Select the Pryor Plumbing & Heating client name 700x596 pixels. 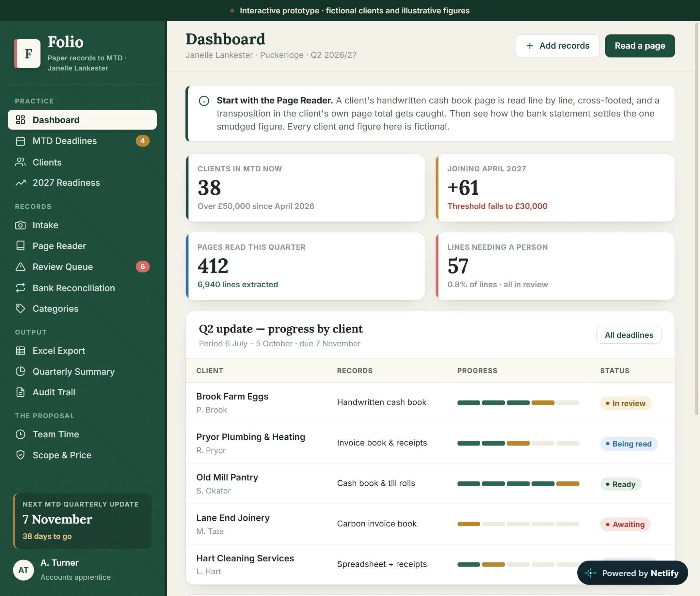tap(251, 437)
